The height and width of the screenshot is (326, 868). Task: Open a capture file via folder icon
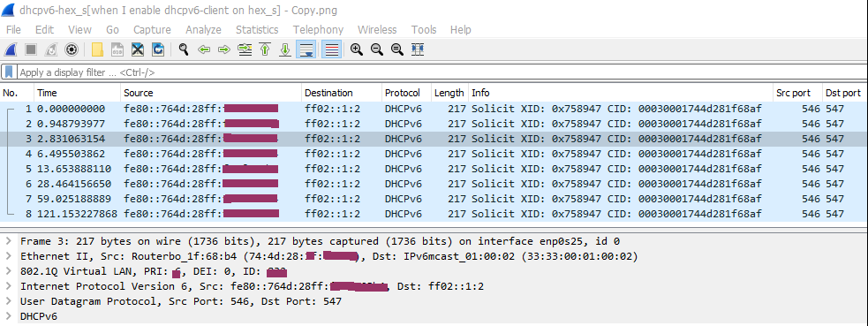point(97,49)
